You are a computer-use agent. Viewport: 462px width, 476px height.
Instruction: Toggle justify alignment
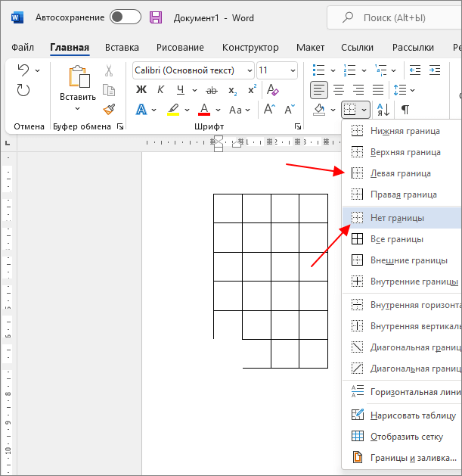[x=378, y=90]
